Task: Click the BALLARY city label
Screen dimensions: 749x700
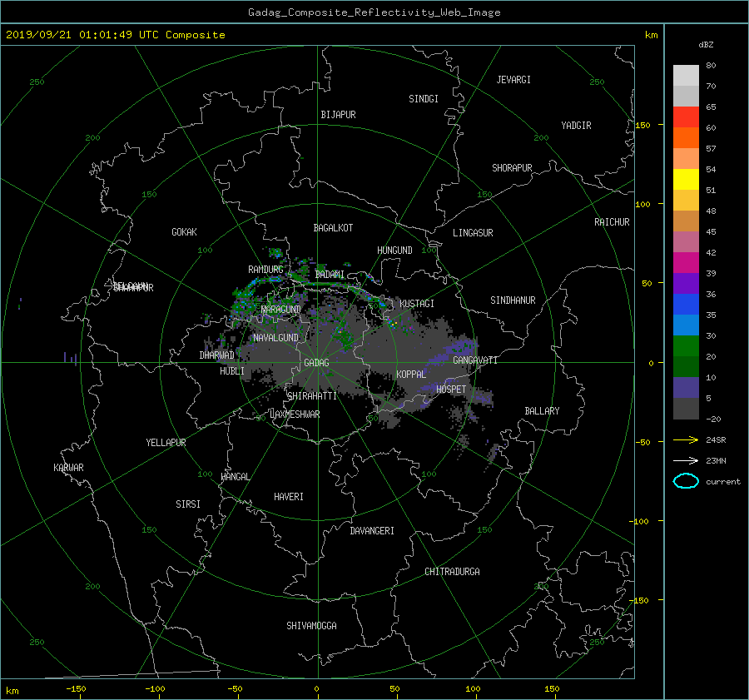Action: point(542,411)
